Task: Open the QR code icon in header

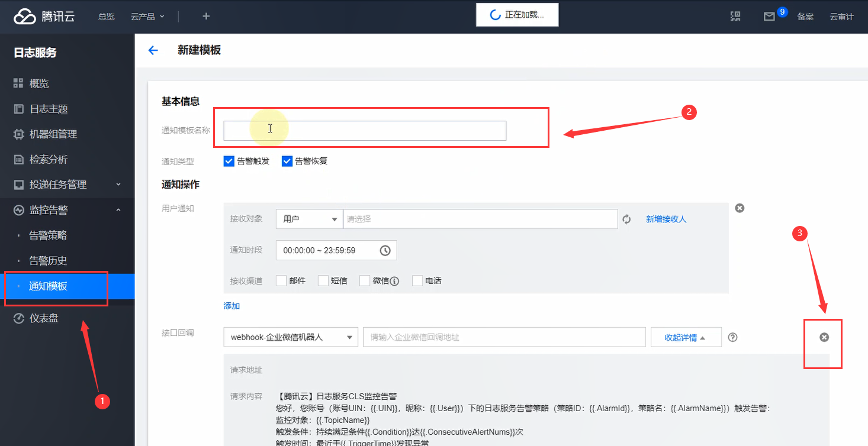Action: [735, 17]
